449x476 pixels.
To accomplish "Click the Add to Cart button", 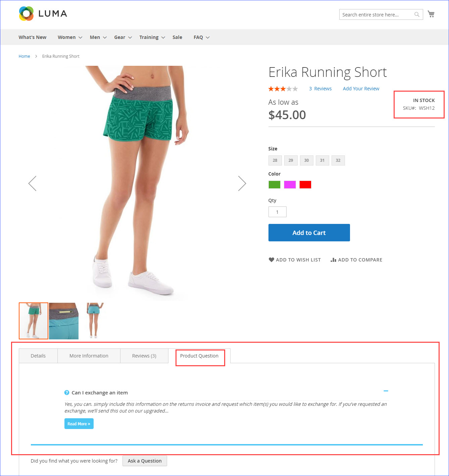I will click(x=309, y=232).
